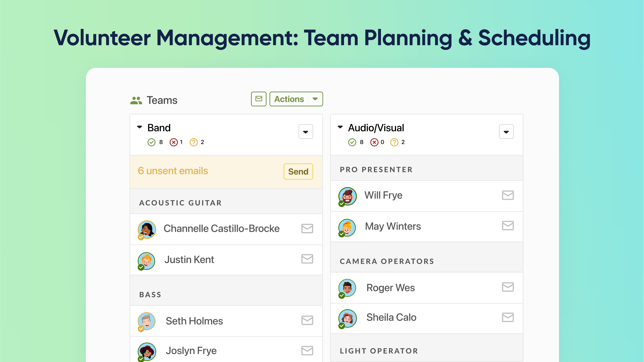Click the email envelope icon next to Actions

click(259, 99)
